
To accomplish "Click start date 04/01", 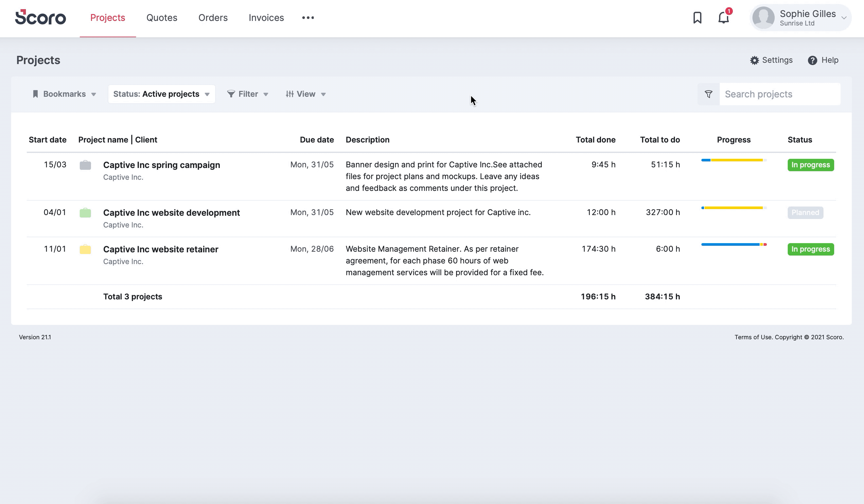I will tap(55, 212).
